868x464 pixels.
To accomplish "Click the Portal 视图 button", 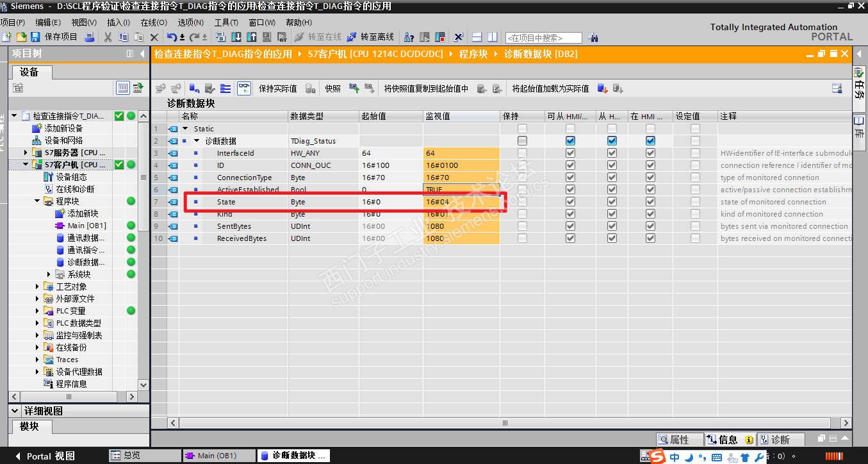I will [x=44, y=456].
